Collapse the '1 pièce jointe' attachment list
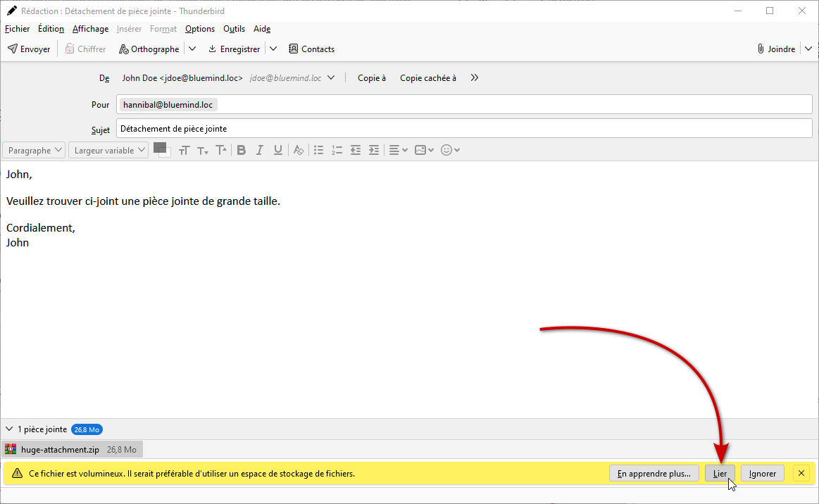This screenshot has width=819, height=504. [x=9, y=429]
